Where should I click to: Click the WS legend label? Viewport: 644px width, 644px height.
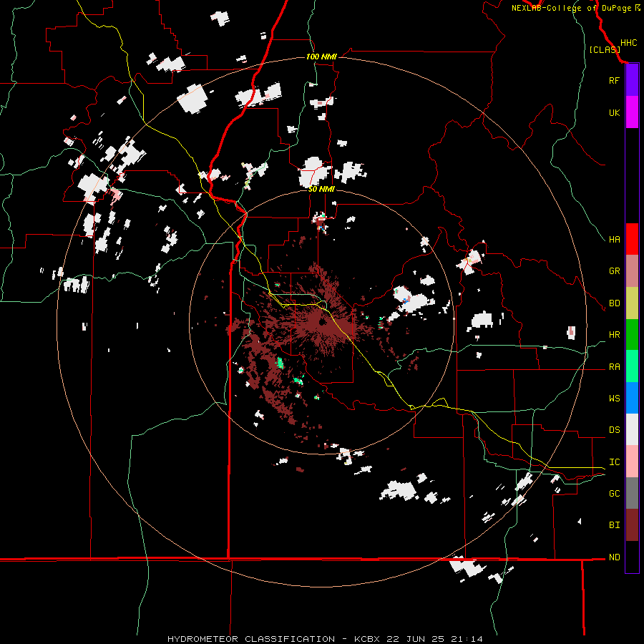click(614, 399)
